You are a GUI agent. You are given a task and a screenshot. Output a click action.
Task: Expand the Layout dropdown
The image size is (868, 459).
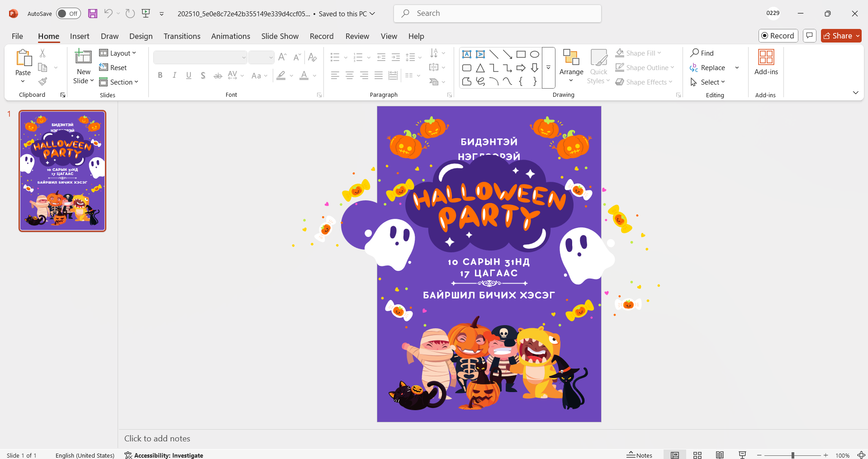coord(118,53)
